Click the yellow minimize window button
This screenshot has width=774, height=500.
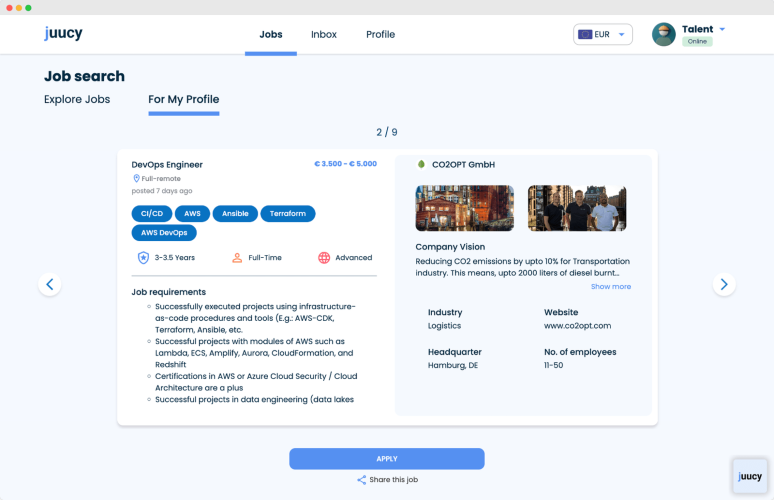19,8
